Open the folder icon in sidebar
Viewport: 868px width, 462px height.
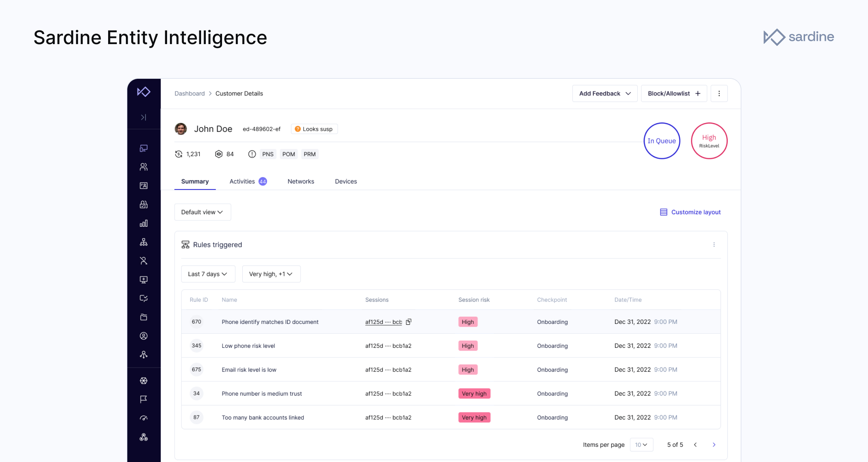pyautogui.click(x=144, y=317)
